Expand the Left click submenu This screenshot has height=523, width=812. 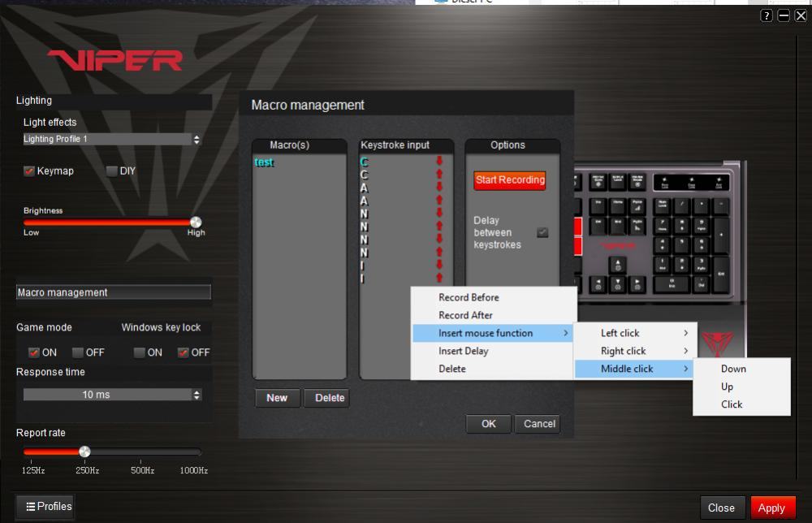pyautogui.click(x=636, y=333)
